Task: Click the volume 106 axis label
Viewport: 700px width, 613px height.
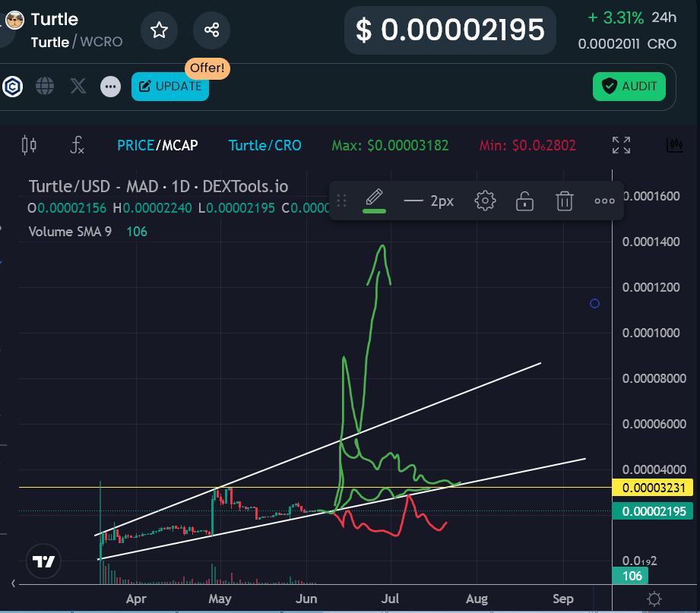Action: (629, 576)
